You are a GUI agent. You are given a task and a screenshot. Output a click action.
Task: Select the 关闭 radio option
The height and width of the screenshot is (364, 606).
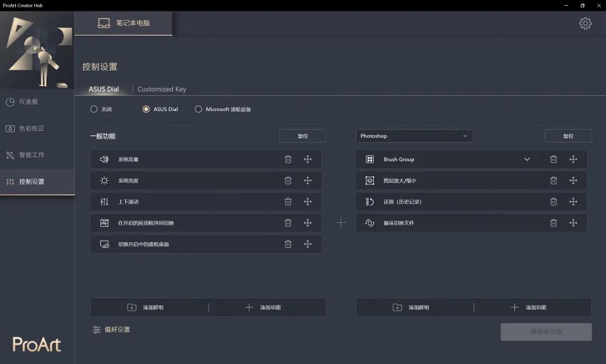click(94, 109)
